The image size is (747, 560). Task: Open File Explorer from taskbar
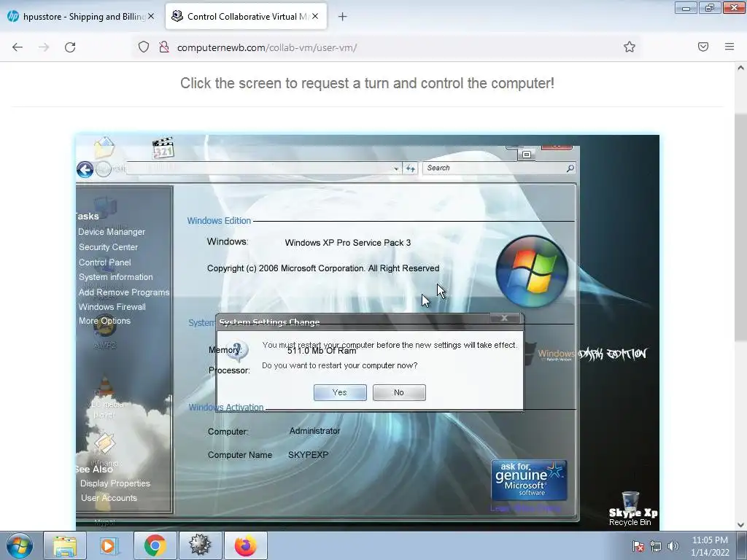(x=65, y=545)
